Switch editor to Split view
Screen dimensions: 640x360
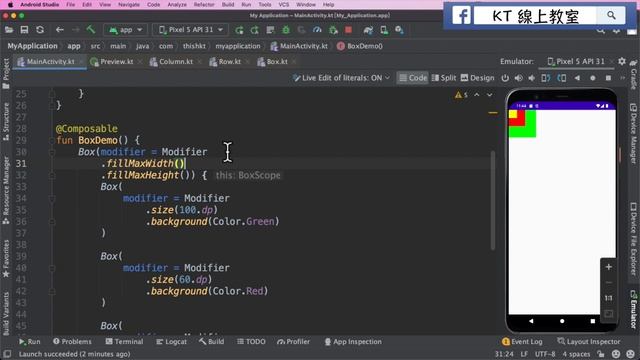click(x=444, y=78)
